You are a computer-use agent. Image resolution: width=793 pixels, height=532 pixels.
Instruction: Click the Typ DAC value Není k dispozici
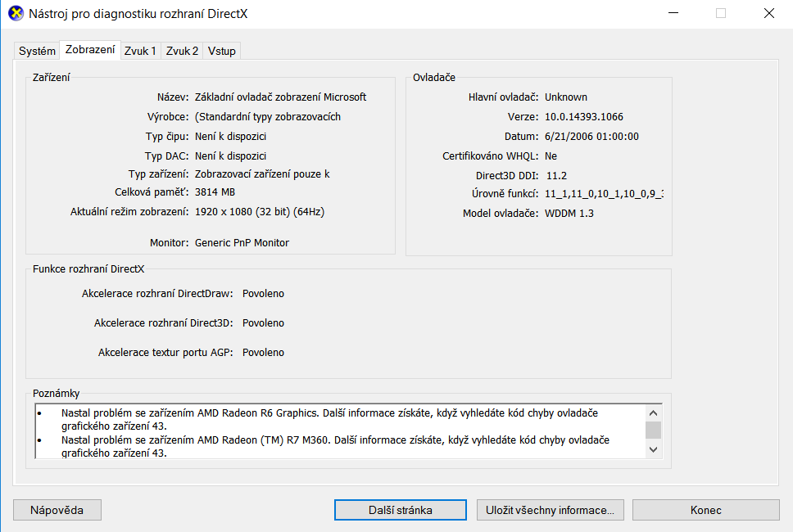click(230, 156)
